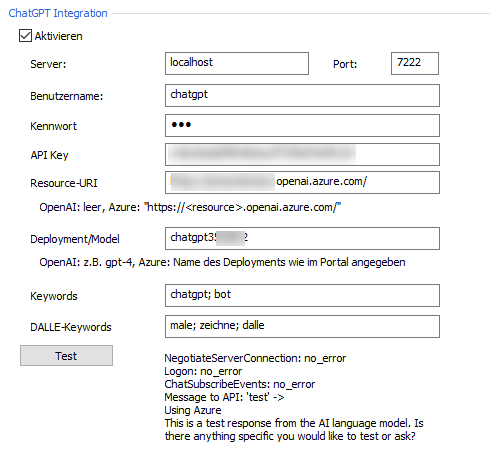Click the Keywords label
Screen dimensions: 490x469
tap(54, 296)
